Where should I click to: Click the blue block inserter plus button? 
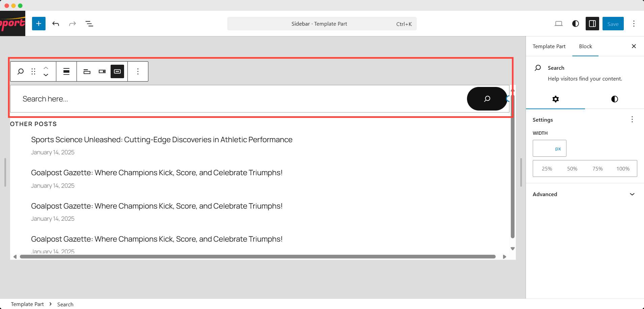39,24
